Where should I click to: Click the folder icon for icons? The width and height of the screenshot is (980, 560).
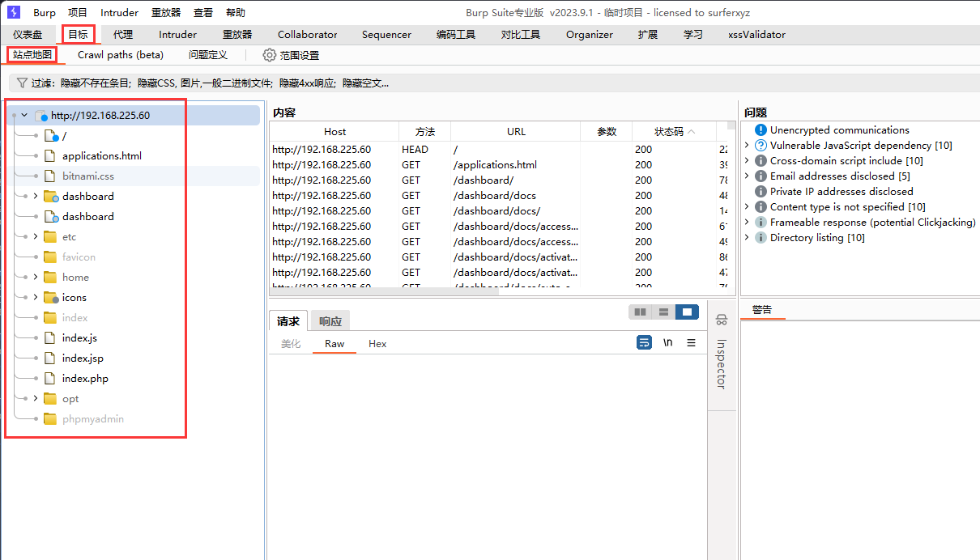tap(50, 298)
